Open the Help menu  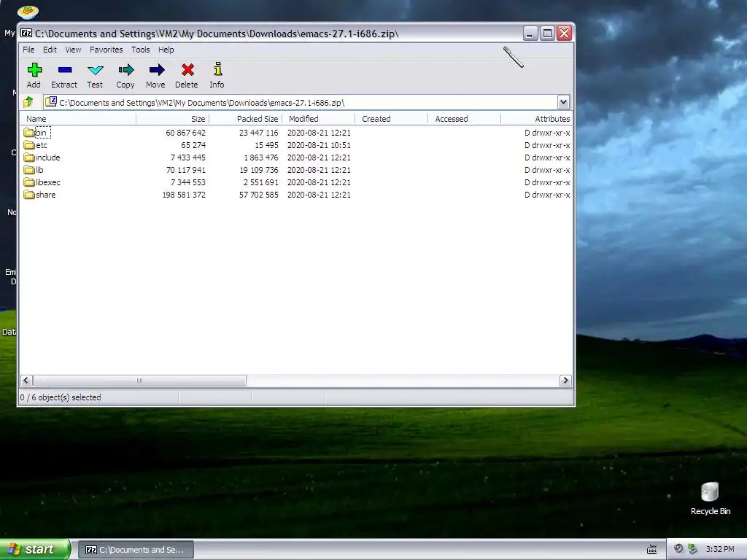(166, 50)
